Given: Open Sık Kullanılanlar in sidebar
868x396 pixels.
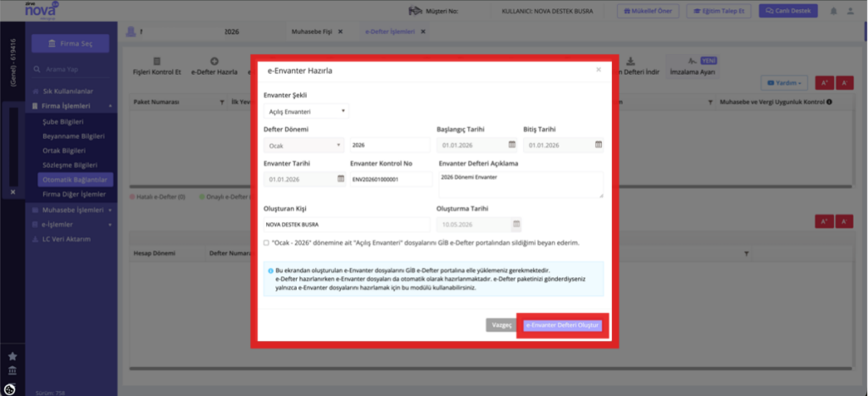Looking at the screenshot, I should click(x=68, y=91).
